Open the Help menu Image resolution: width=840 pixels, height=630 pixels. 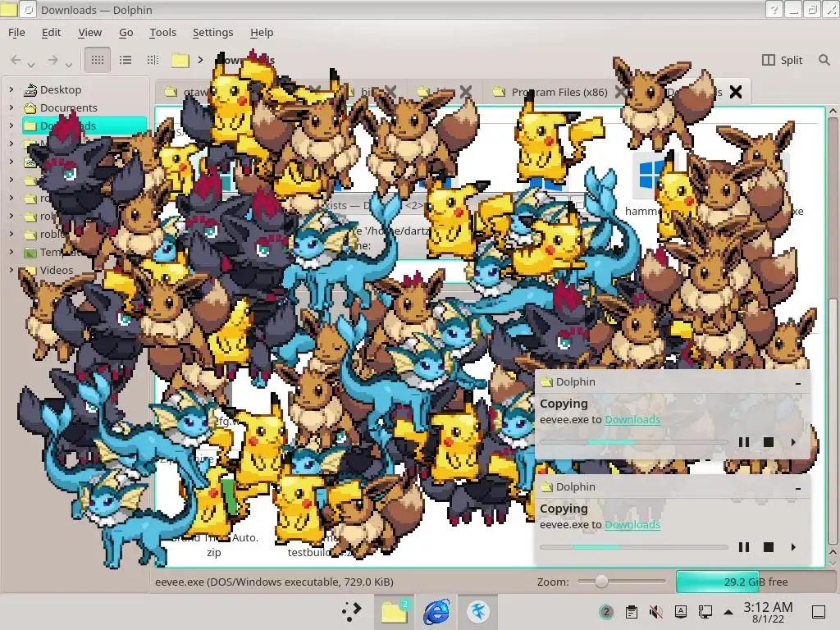(x=262, y=32)
